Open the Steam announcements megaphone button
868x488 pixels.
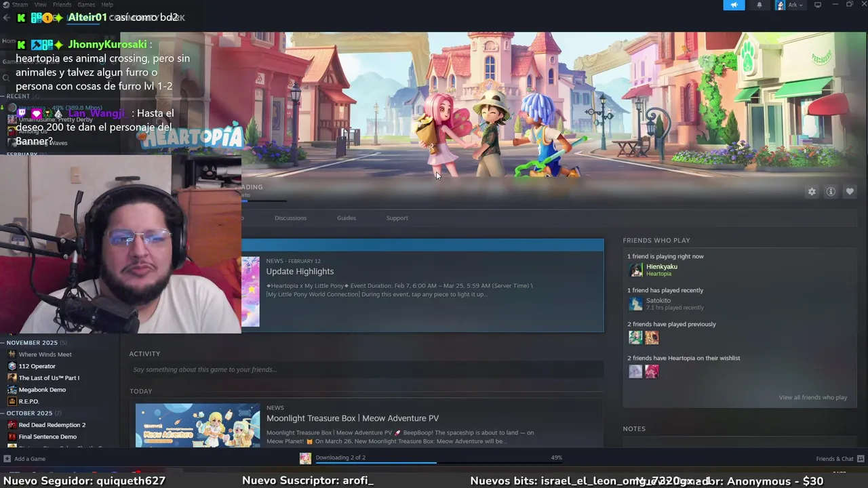(734, 5)
